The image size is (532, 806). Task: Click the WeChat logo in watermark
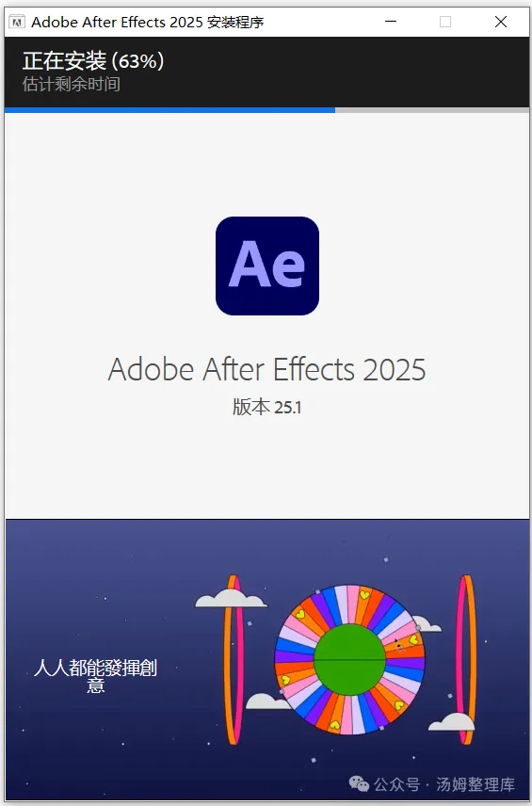pyautogui.click(x=359, y=784)
